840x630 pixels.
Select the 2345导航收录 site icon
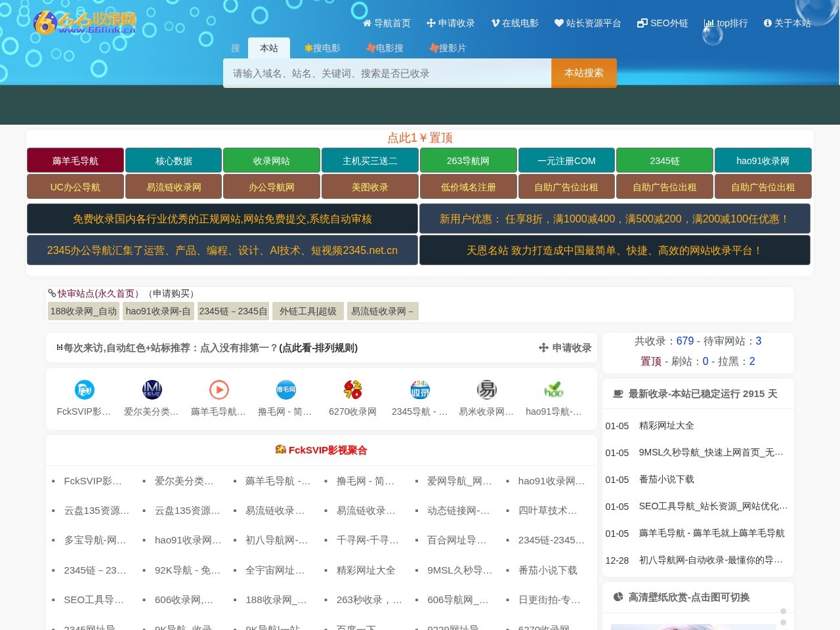tap(420, 389)
